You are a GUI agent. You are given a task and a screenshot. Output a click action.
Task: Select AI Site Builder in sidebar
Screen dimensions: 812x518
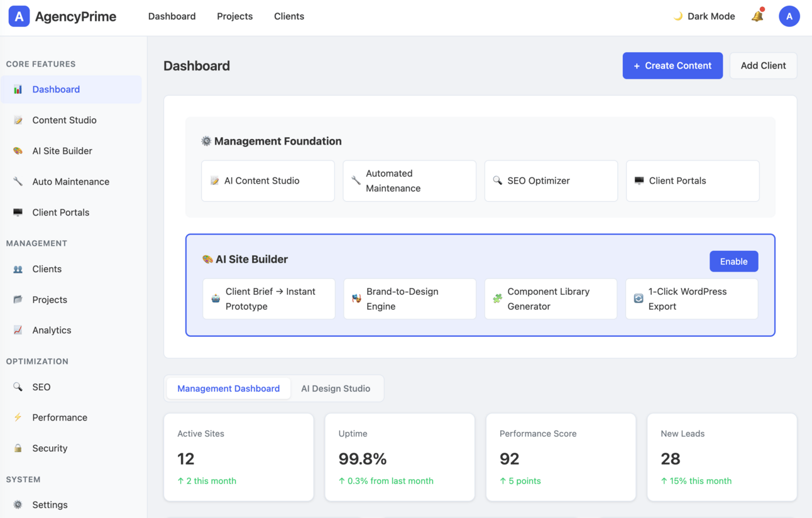click(x=62, y=151)
